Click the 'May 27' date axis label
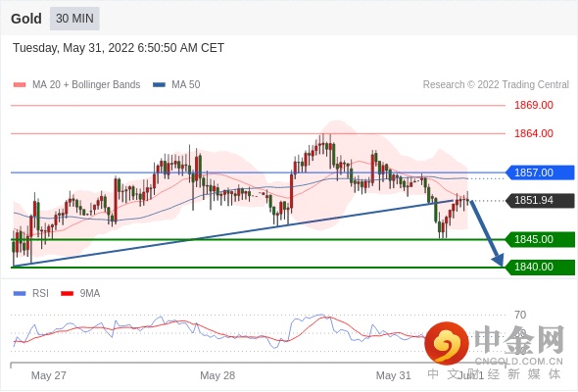 [49, 375]
